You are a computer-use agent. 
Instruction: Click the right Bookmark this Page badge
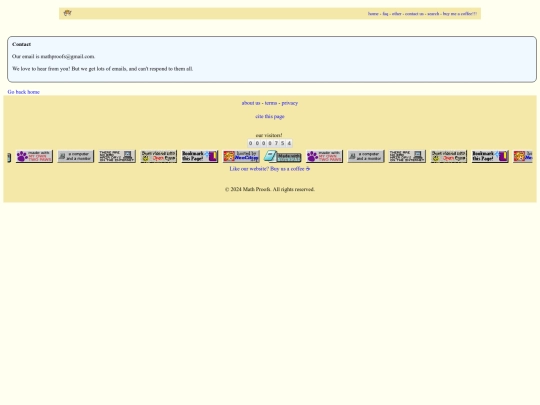(x=490, y=157)
